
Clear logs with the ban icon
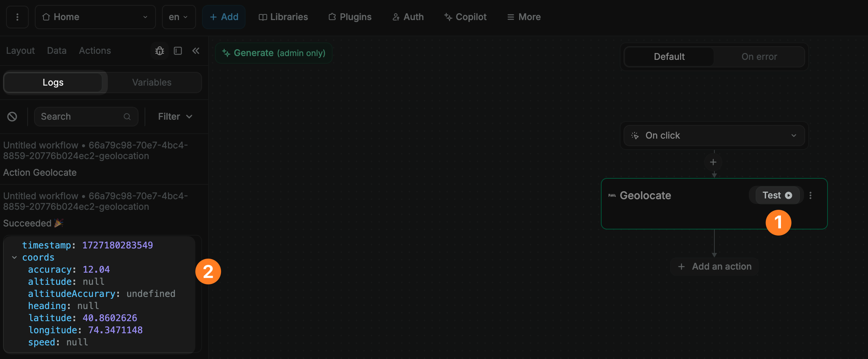point(12,117)
